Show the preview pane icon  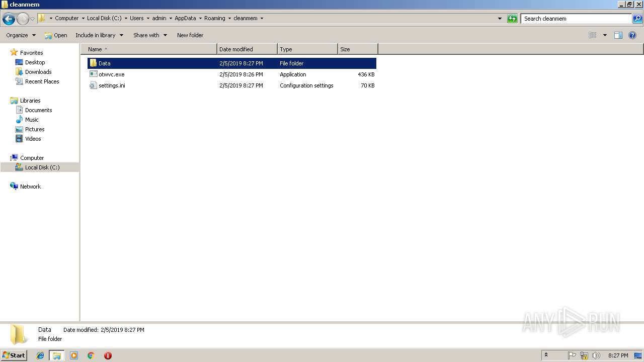pyautogui.click(x=618, y=35)
